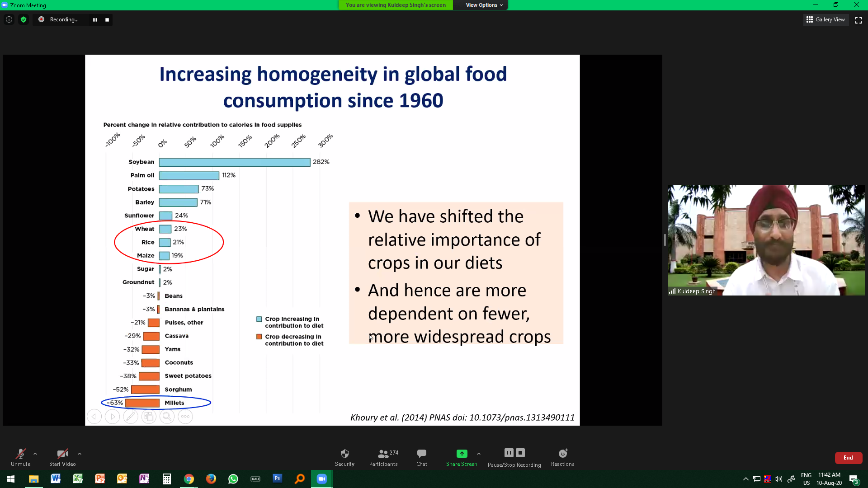Open the Security shield icon
The height and width of the screenshot is (488, 868).
tap(344, 454)
